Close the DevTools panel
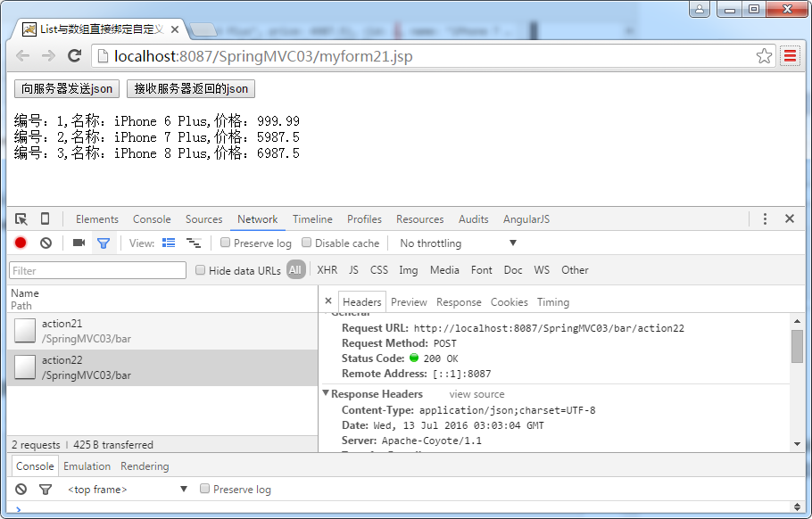The width and height of the screenshot is (812, 519). (789, 218)
